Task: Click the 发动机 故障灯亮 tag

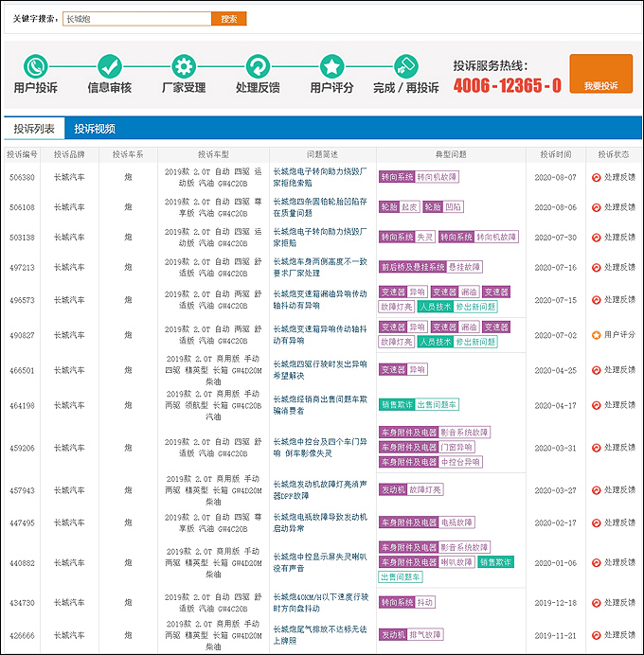Action: click(411, 489)
